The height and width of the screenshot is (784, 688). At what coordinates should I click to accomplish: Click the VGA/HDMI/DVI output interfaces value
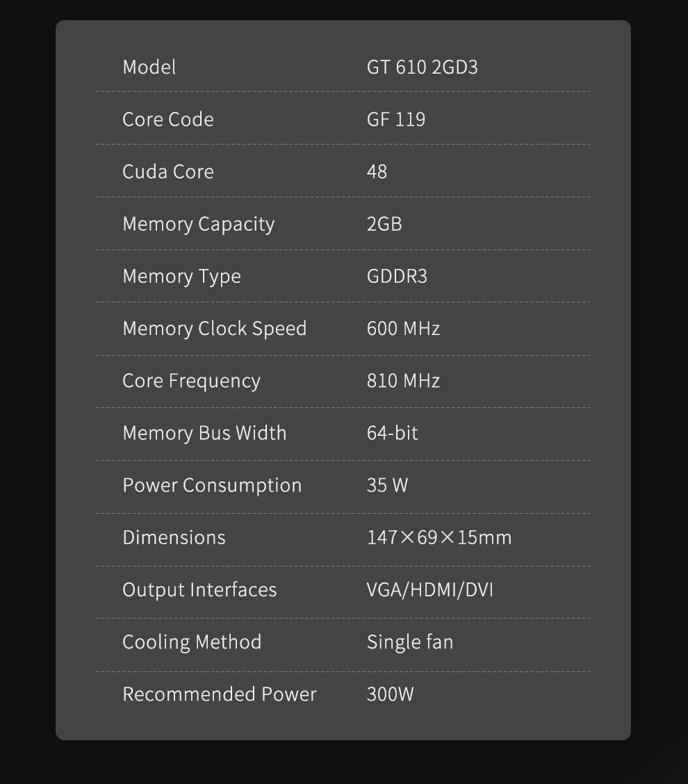coord(429,590)
